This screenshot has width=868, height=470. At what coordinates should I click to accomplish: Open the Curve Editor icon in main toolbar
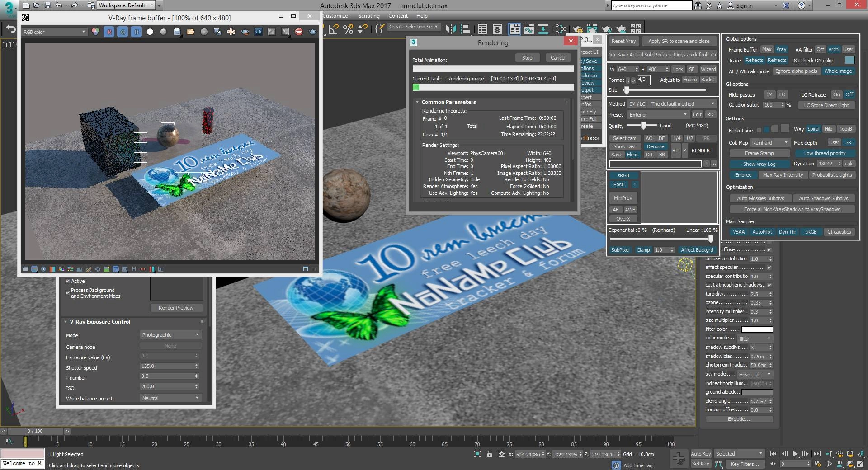(x=528, y=29)
